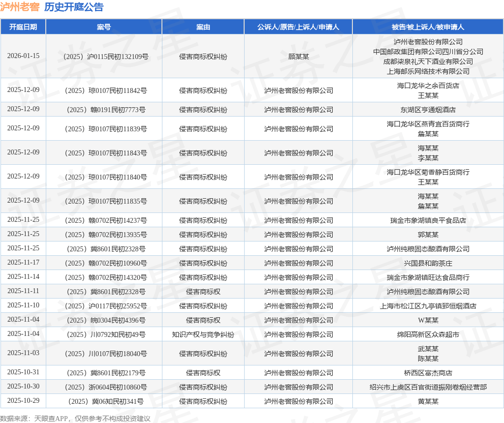Click case number 赣0702民初13935号
Viewport: 504px width, 423px height.
(x=106, y=235)
